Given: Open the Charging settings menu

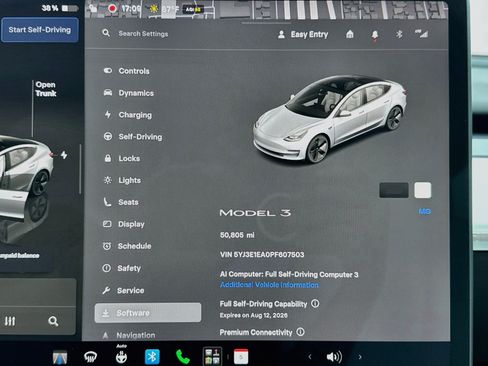Looking at the screenshot, I should click(128, 115).
